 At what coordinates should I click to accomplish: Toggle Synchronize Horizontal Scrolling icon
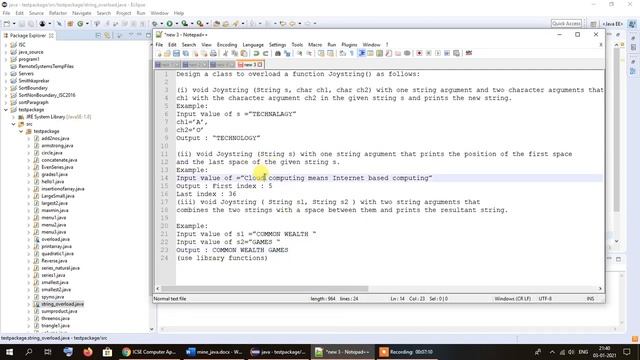(x=330, y=53)
